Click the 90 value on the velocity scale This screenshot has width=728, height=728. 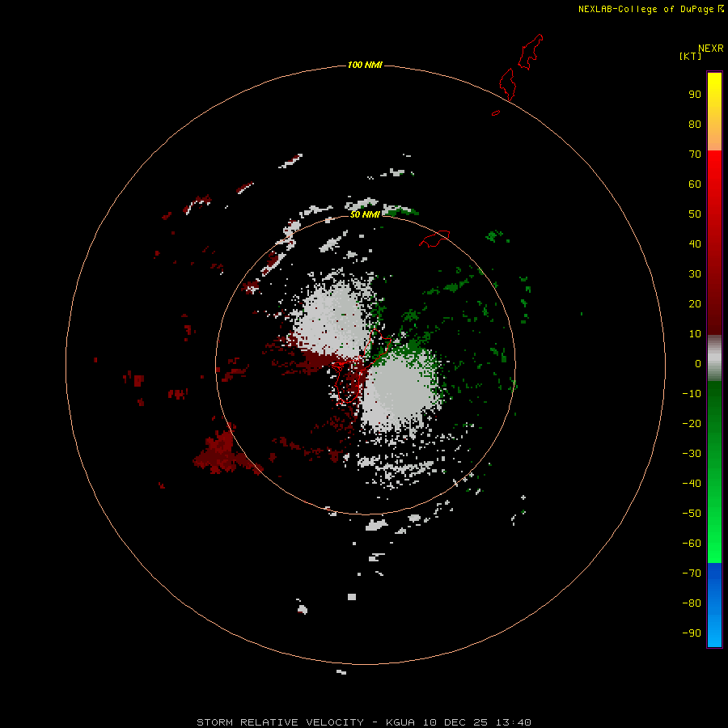click(695, 95)
